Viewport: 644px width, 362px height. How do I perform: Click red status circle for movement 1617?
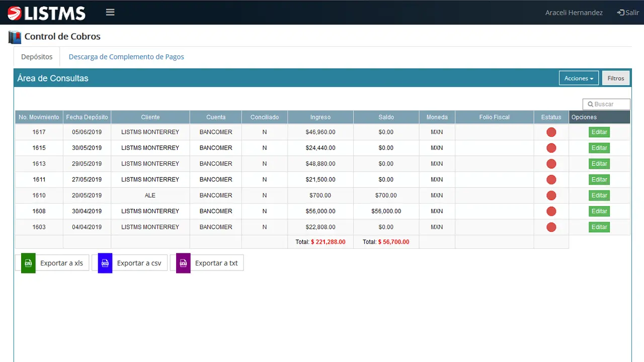551,132
